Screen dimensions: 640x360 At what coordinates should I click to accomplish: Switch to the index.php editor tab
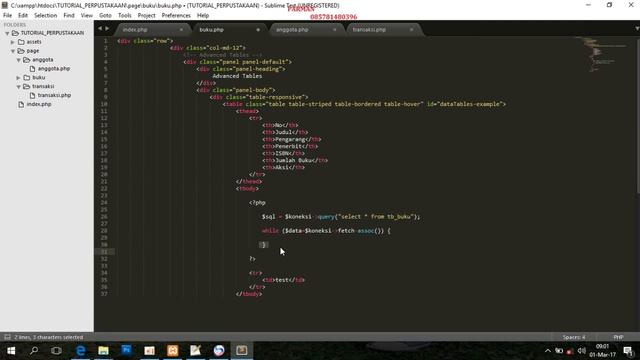(152, 30)
